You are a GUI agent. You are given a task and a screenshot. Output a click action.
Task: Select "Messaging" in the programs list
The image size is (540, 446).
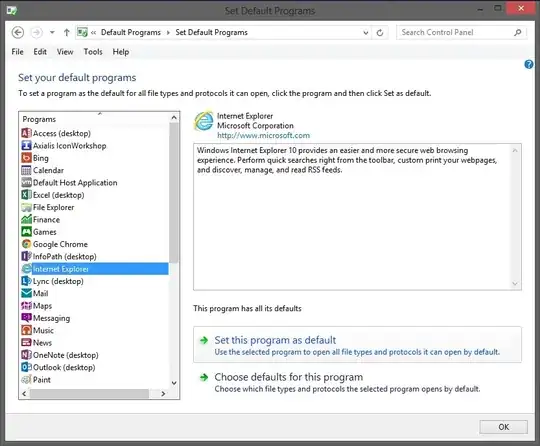[x=51, y=318]
